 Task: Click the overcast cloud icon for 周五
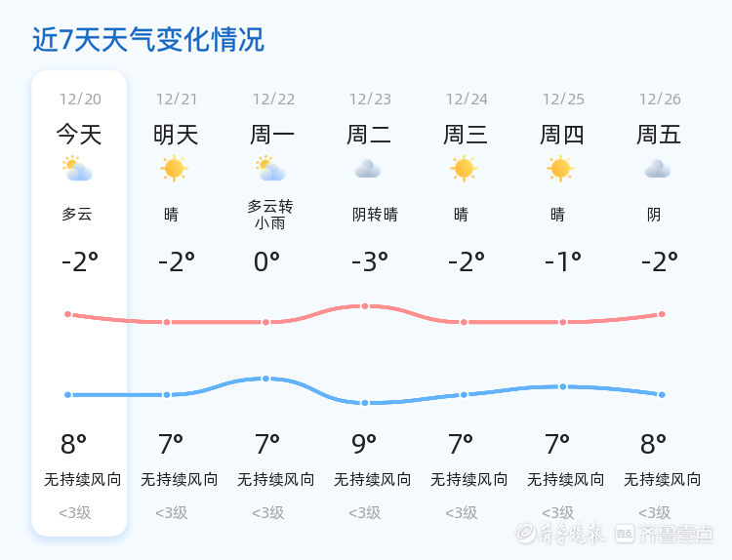(657, 169)
